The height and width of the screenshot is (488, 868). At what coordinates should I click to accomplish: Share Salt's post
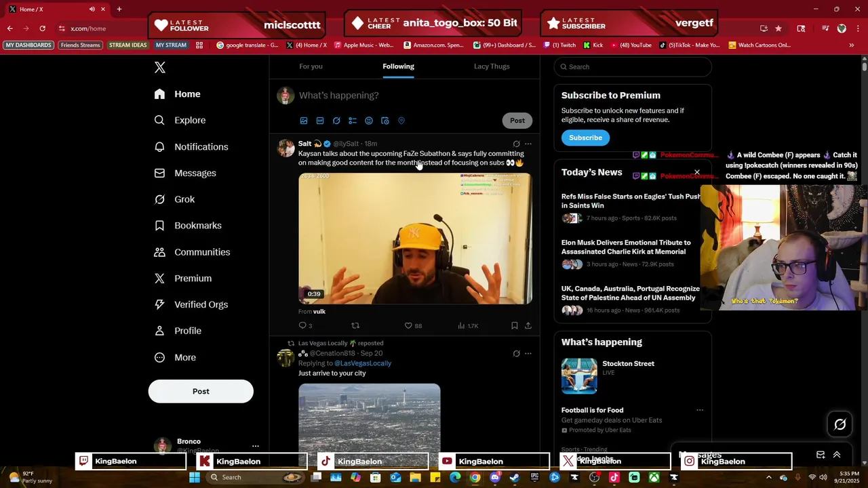[x=528, y=325]
